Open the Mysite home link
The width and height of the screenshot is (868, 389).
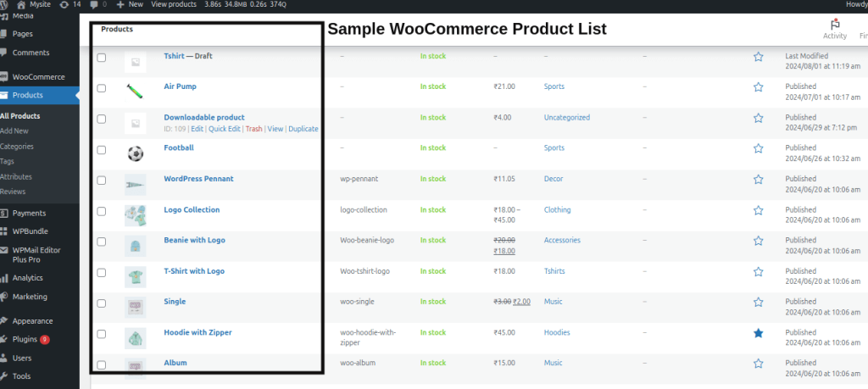click(x=34, y=4)
